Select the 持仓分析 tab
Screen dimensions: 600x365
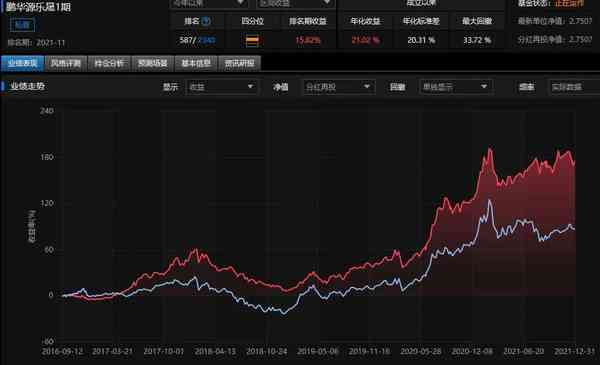tap(109, 63)
